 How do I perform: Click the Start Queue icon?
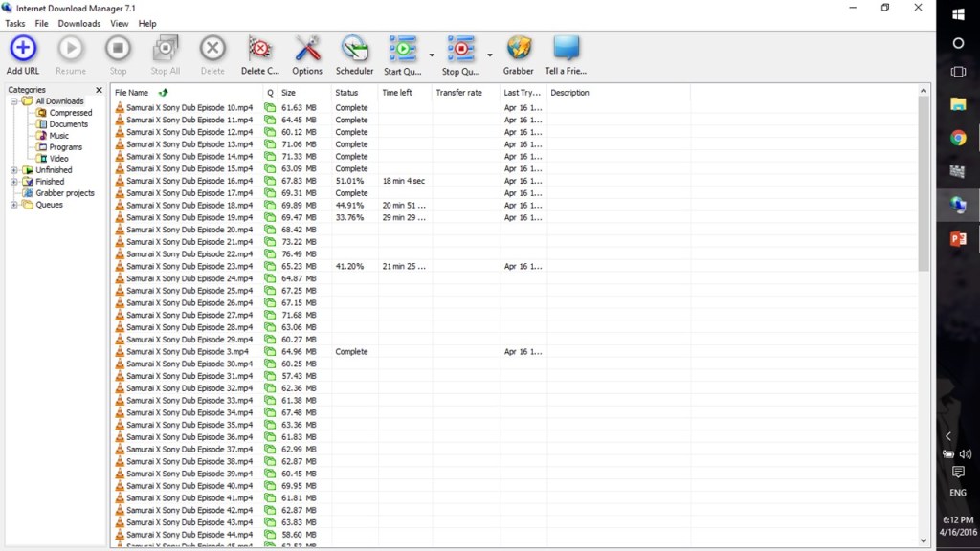403,49
